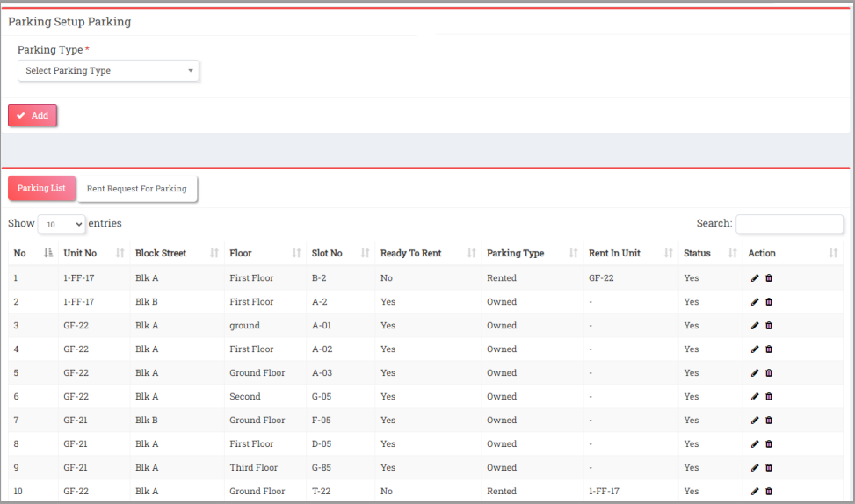Click the edit pencil icon for row 1
This screenshot has width=855, height=504.
pyautogui.click(x=754, y=278)
